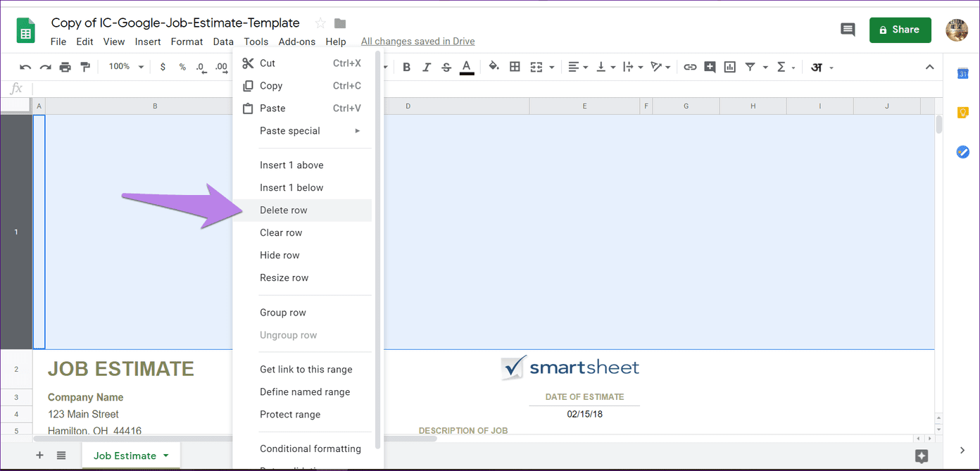Image resolution: width=980 pixels, height=471 pixels.
Task: Click the Insert link icon
Action: pyautogui.click(x=690, y=67)
